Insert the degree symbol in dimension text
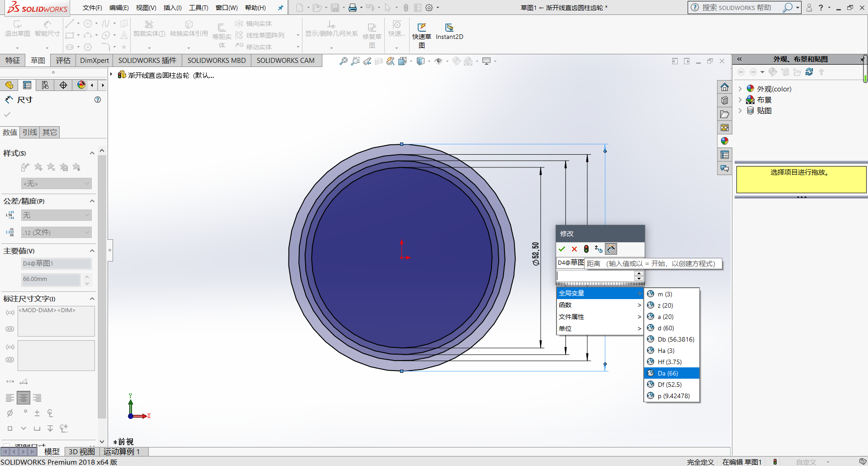 coord(25,412)
